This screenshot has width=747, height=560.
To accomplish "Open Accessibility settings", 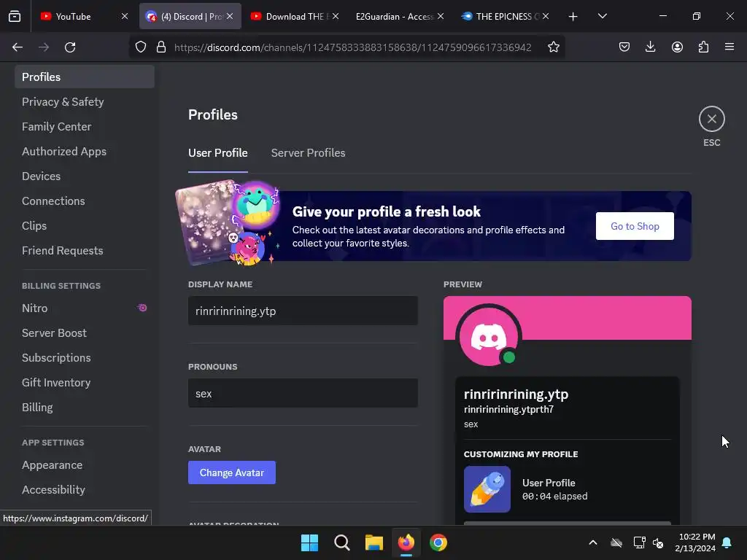I will pos(85,489).
